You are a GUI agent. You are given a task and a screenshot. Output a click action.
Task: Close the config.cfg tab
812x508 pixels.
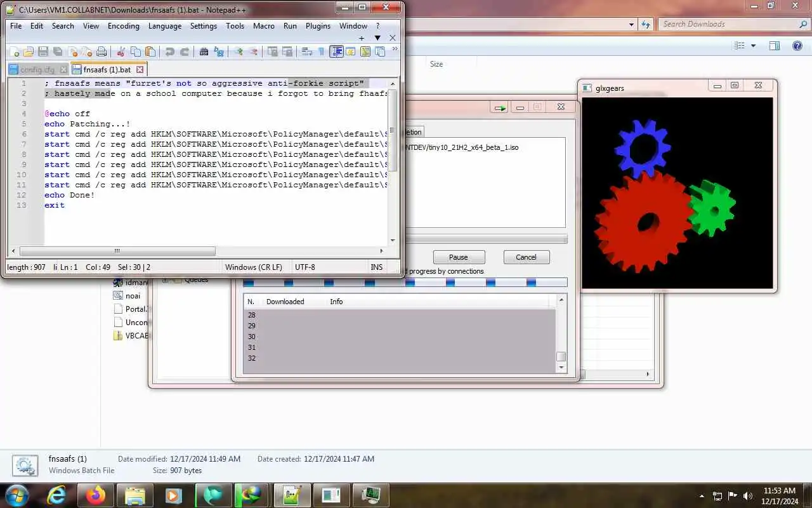click(x=62, y=70)
